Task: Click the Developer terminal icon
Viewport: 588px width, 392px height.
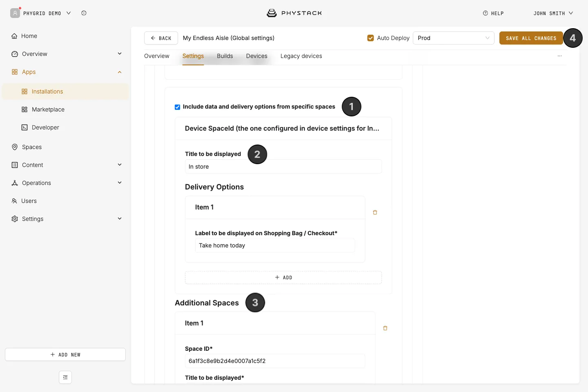Action: [x=24, y=127]
